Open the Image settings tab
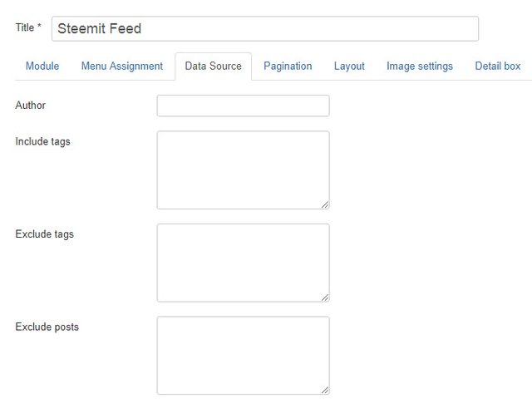The height and width of the screenshot is (418, 532). 420,66
